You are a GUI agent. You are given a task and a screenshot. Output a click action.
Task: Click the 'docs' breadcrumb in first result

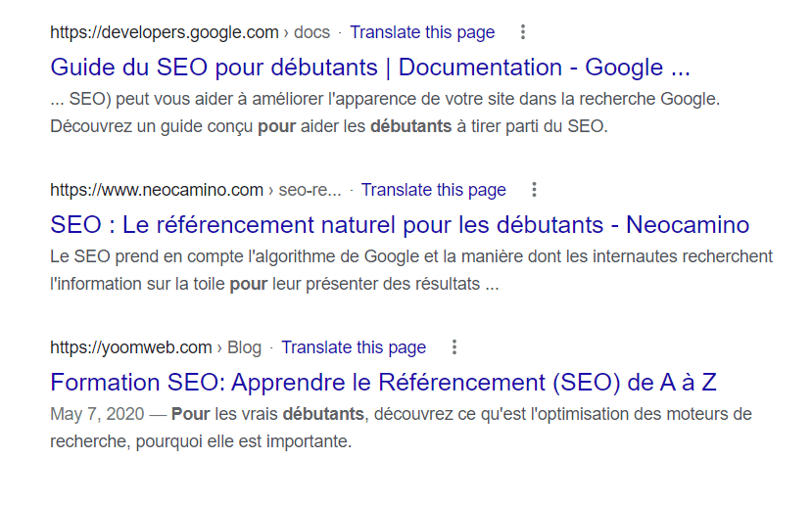pyautogui.click(x=312, y=32)
